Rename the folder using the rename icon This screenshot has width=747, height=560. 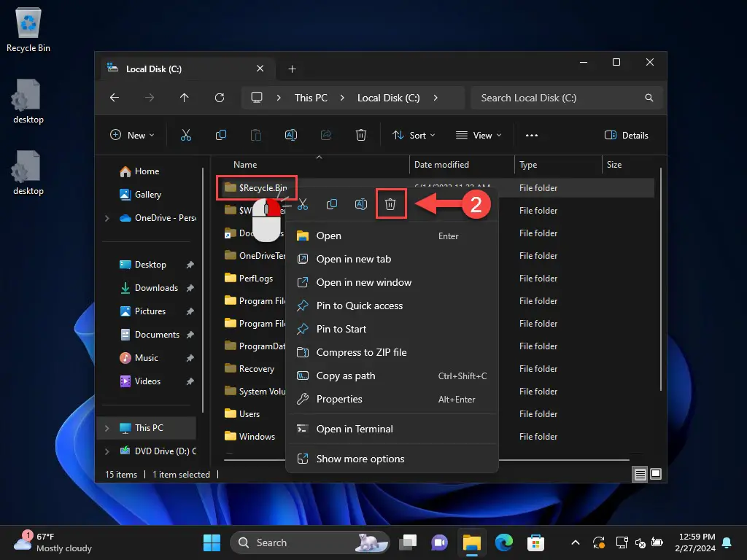291,135
